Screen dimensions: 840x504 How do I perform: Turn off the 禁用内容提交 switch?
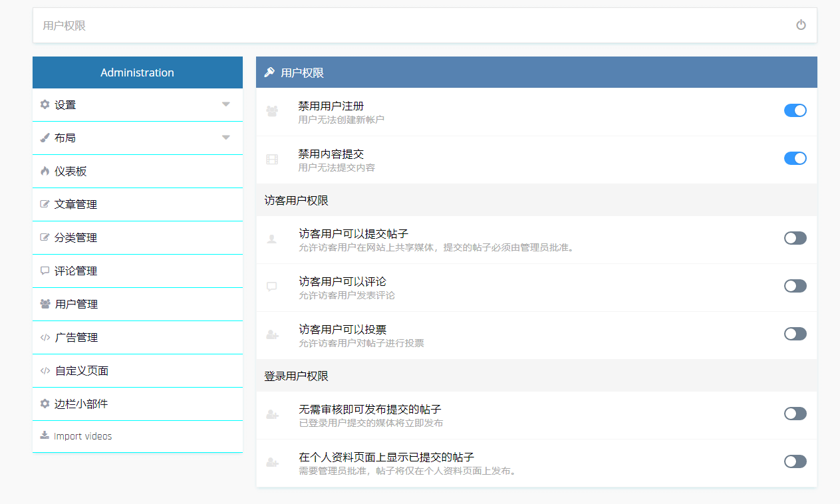(x=795, y=158)
